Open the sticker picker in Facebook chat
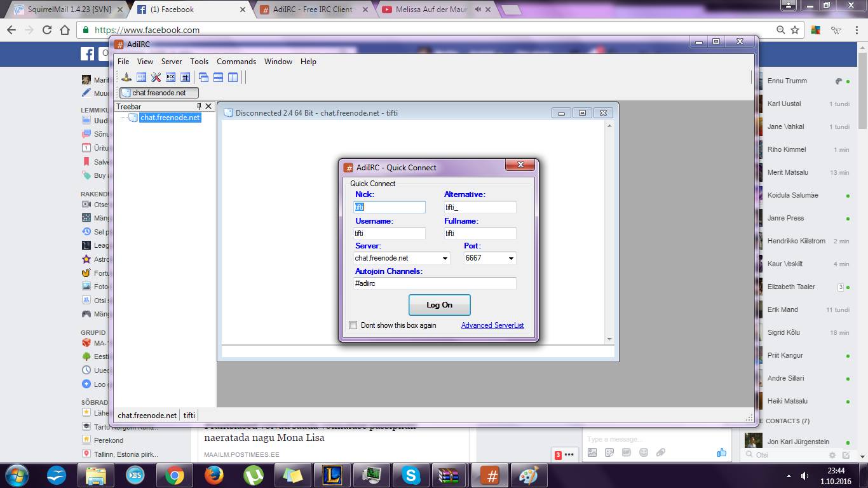This screenshot has height=488, width=868. pyautogui.click(x=609, y=452)
